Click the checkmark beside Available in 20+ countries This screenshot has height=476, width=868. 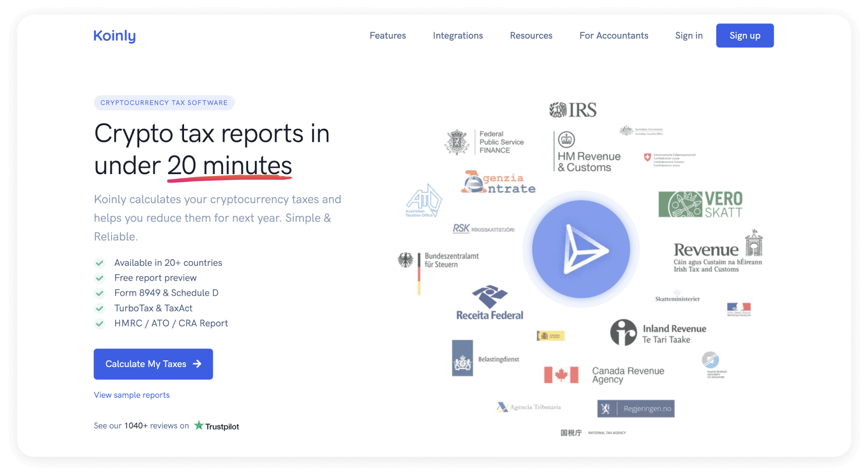point(100,263)
